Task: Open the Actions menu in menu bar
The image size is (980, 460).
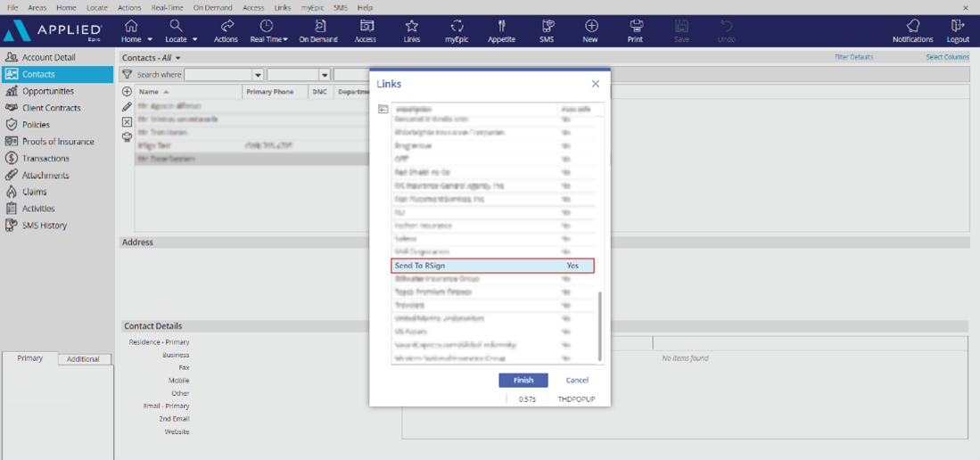Action: 129,7
